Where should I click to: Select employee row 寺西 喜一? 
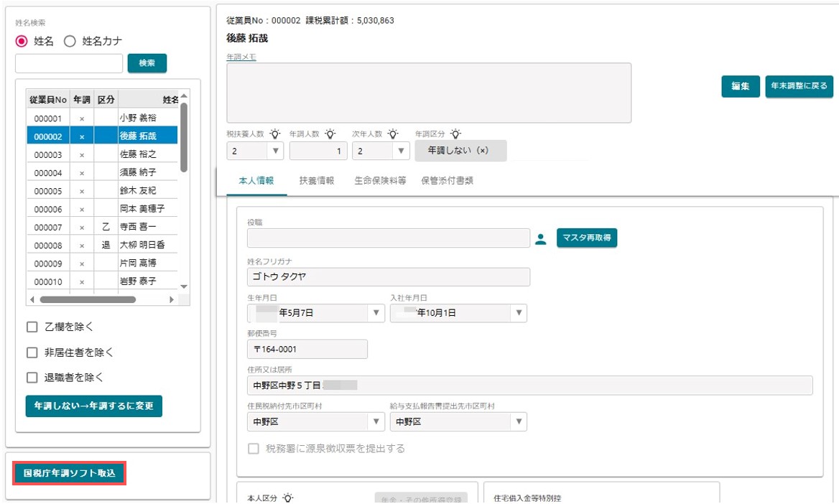pos(102,228)
